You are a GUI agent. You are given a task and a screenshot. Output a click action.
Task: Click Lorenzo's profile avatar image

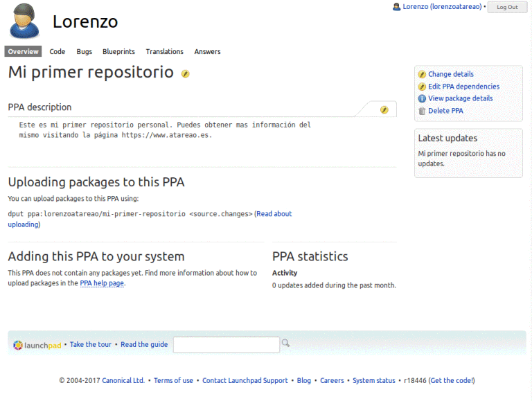(x=24, y=21)
